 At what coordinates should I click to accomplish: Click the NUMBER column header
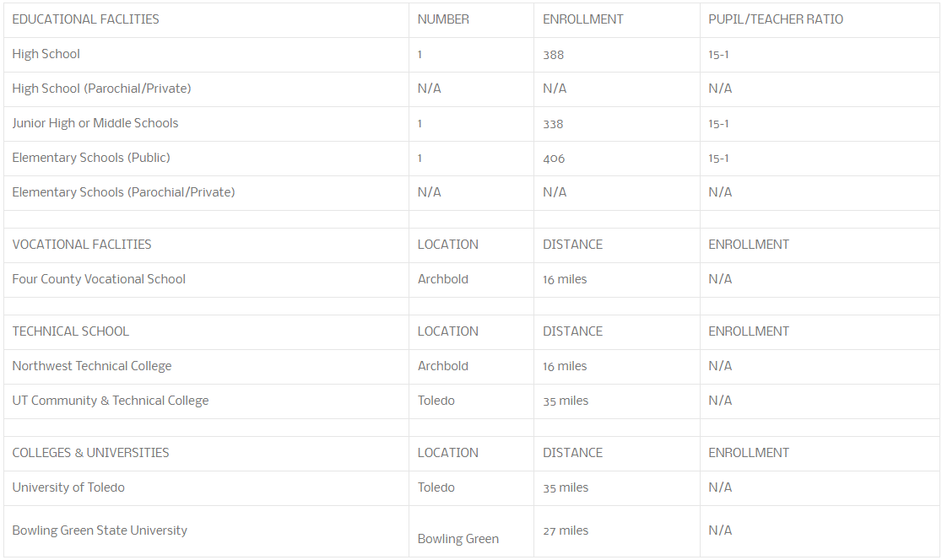[x=443, y=19]
